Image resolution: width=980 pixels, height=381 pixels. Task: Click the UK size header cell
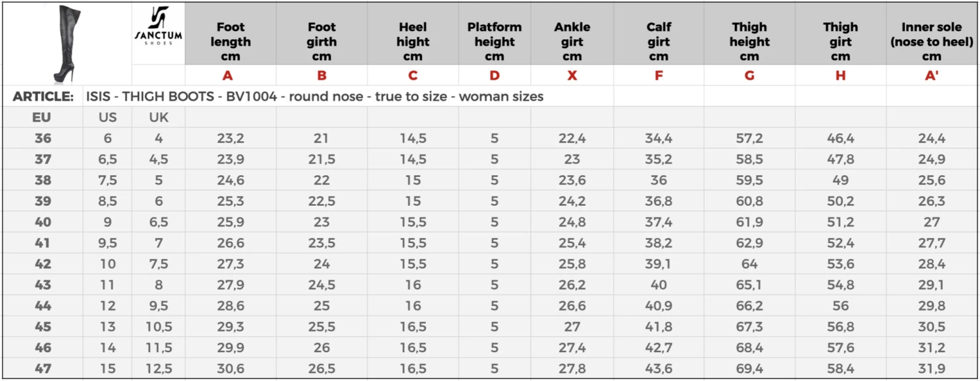click(x=159, y=118)
